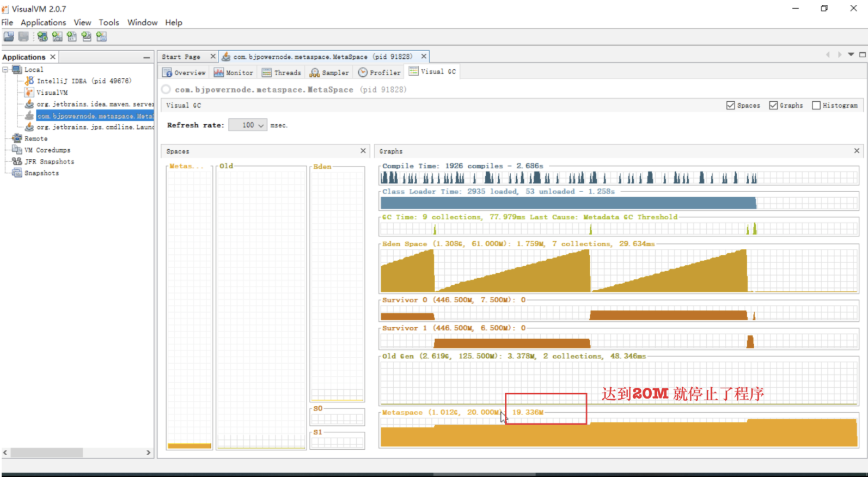Click the Eden Space graph
The image size is (868, 477).
[619, 270]
